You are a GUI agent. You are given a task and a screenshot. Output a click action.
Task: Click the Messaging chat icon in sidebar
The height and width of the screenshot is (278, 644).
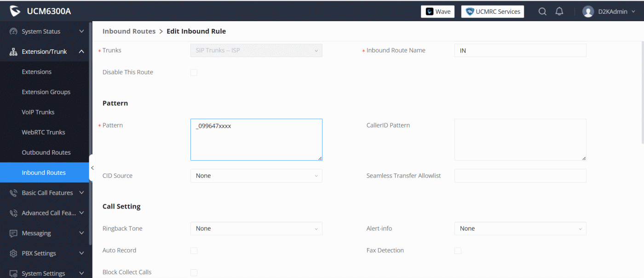point(13,233)
